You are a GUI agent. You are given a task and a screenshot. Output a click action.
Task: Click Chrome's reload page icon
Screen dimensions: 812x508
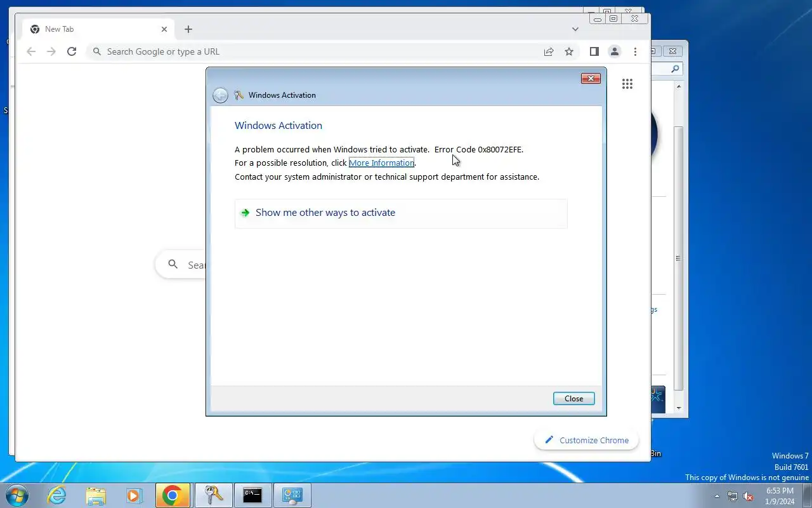pos(72,51)
